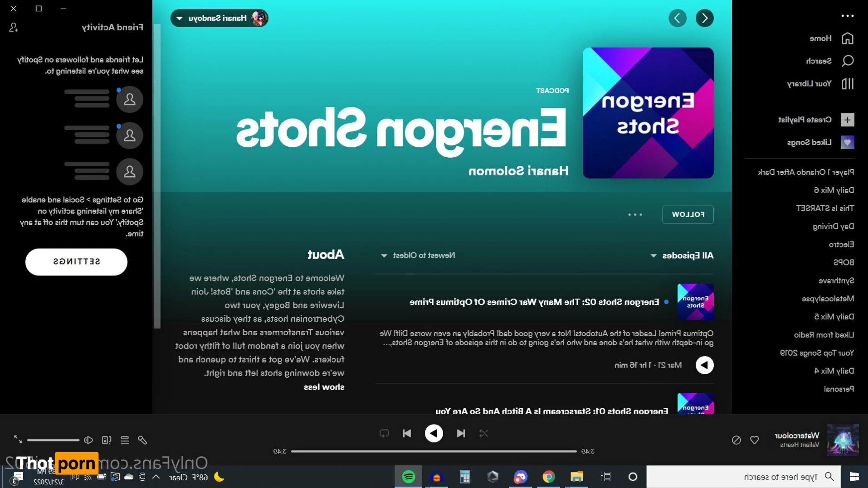Toggle repeat in the player controls
868x488 pixels.
(384, 434)
